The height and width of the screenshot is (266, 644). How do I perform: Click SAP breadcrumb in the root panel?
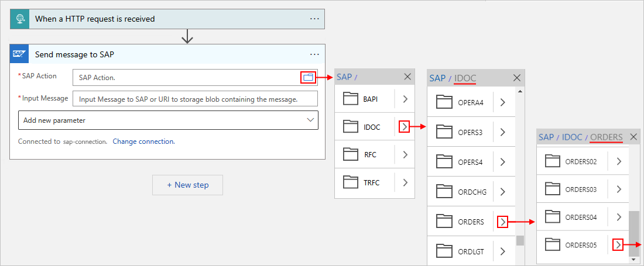point(344,77)
